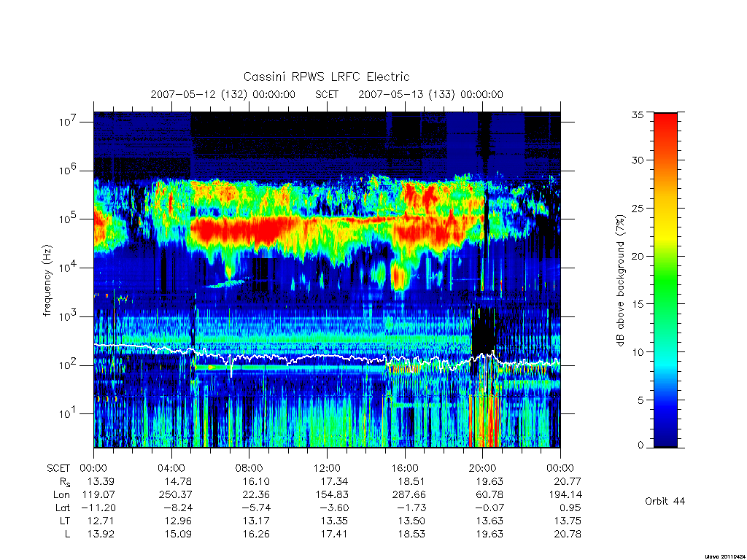
Task: Click the 10^2 frequency axis tick label
Action: [x=68, y=365]
